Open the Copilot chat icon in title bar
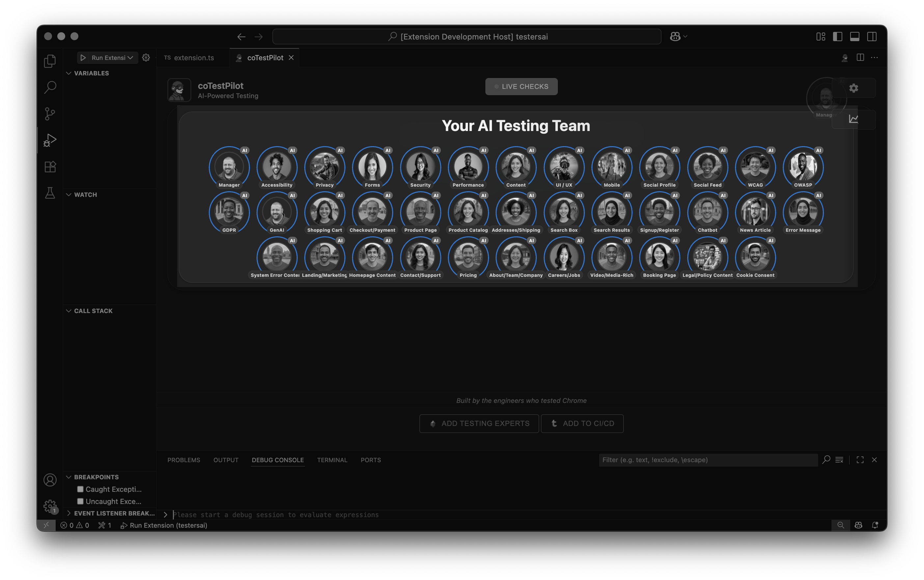The height and width of the screenshot is (580, 924). (x=675, y=37)
